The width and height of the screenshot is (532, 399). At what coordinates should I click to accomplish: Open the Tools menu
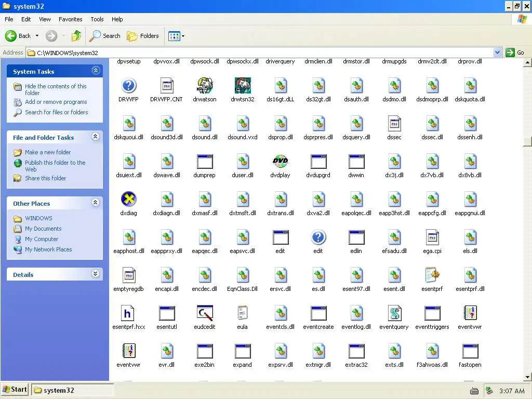97,19
